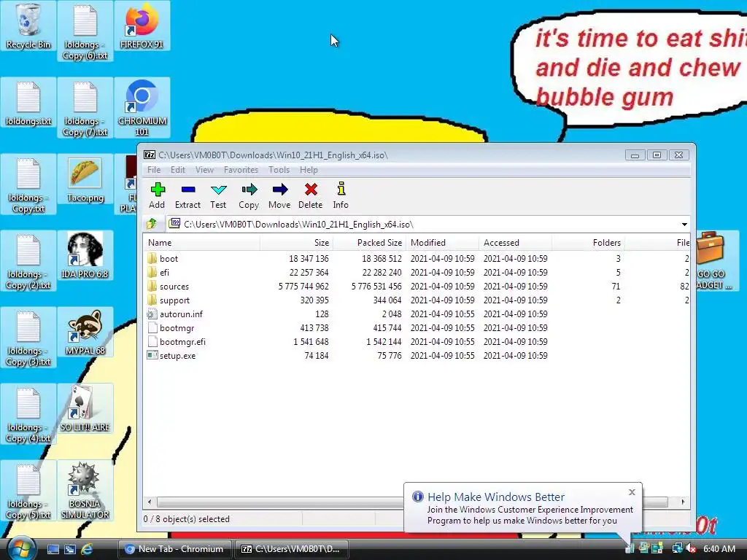The image size is (747, 560).
Task: Click horizontal scrollbar right arrow
Action: click(x=683, y=502)
